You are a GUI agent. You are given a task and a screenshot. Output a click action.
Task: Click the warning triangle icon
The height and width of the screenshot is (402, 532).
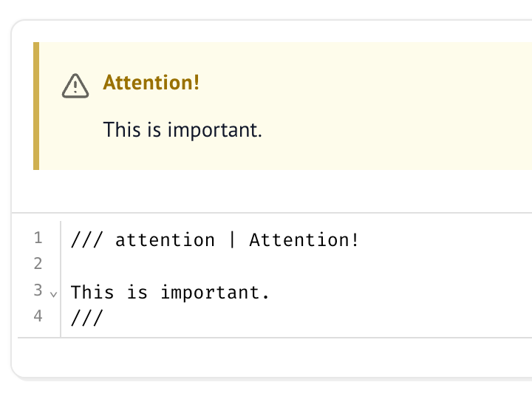(x=75, y=86)
